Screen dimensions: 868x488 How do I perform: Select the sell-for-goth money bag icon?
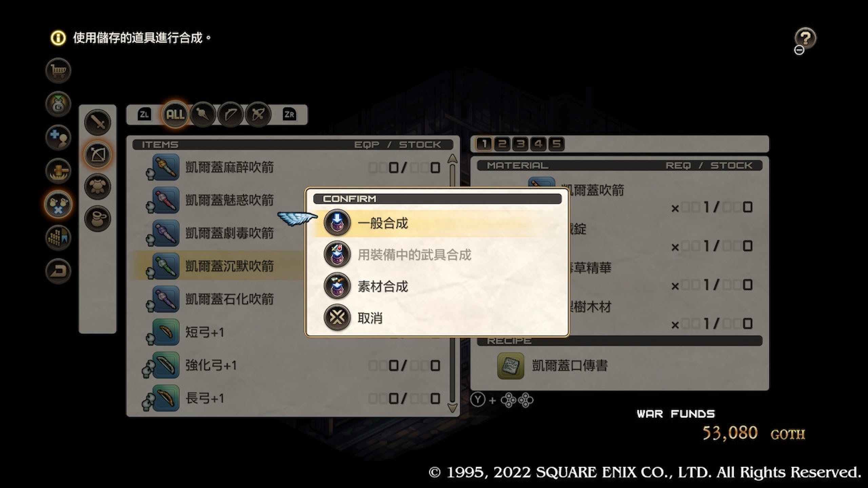(x=58, y=104)
